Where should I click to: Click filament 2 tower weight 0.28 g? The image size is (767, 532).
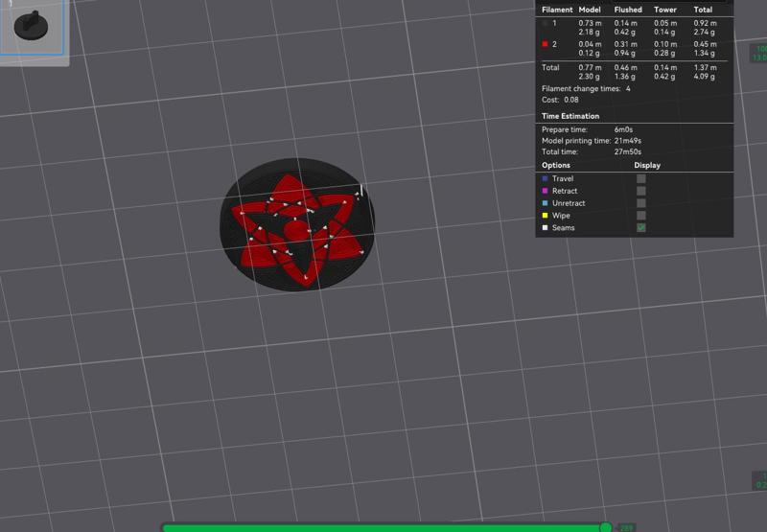(x=664, y=53)
